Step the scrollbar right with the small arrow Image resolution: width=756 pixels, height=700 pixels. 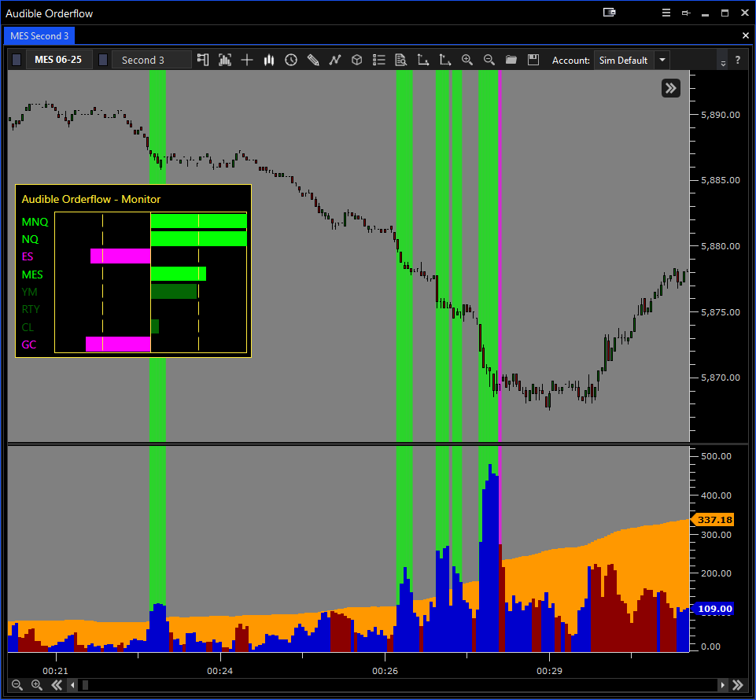(722, 684)
